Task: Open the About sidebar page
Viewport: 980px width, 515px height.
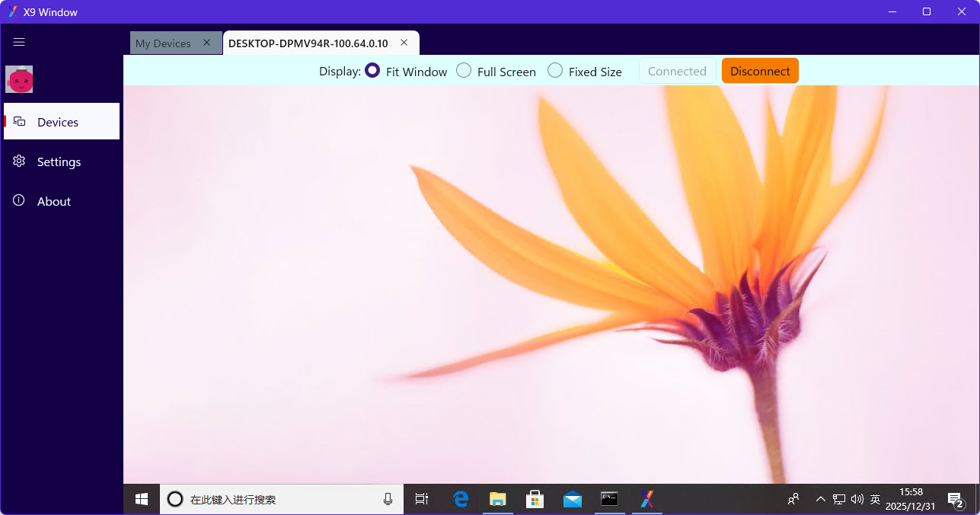Action: [53, 201]
